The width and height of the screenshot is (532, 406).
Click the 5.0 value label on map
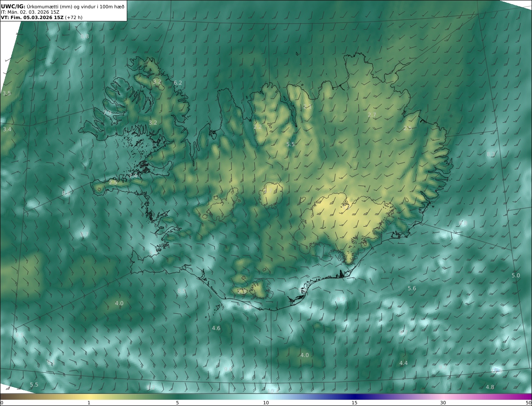[515, 276]
